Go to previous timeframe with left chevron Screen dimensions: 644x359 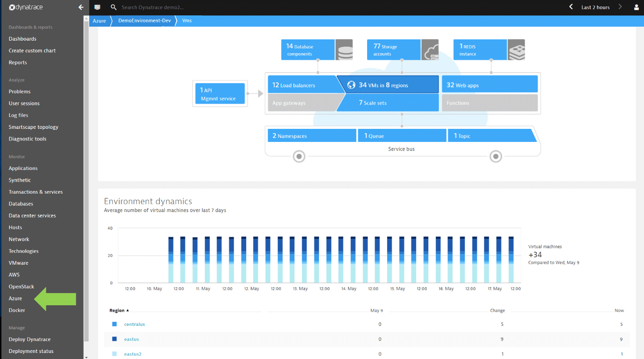coord(571,7)
